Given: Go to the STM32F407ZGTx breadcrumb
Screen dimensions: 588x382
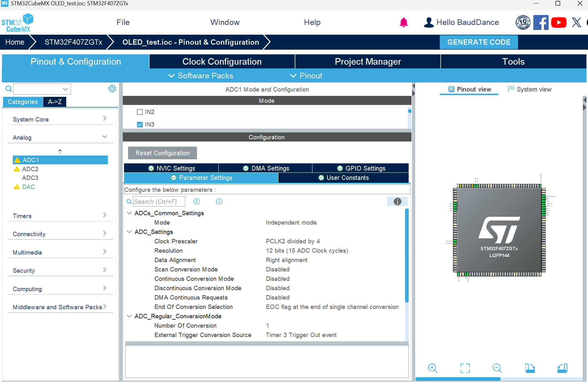Looking at the screenshot, I should pyautogui.click(x=73, y=42).
